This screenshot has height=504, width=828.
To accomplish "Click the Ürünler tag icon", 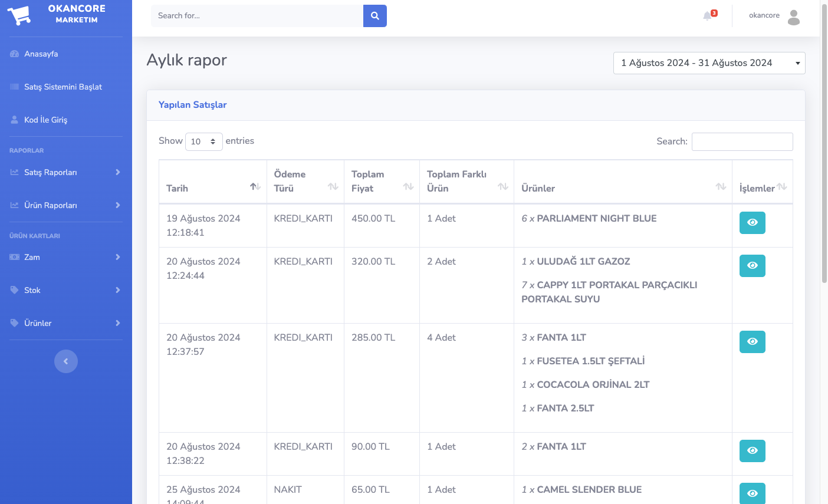I will coord(15,323).
